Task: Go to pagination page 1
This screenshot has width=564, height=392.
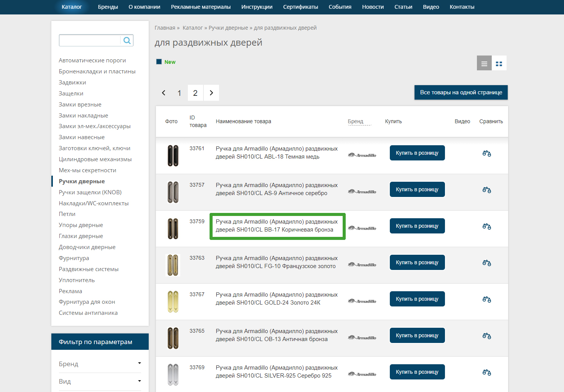Action: (x=180, y=93)
